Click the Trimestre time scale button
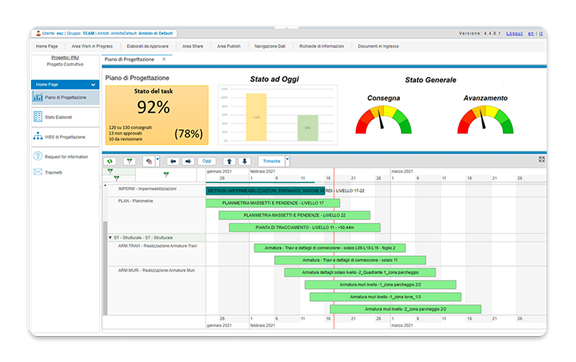The image size is (576, 362). pos(271,161)
